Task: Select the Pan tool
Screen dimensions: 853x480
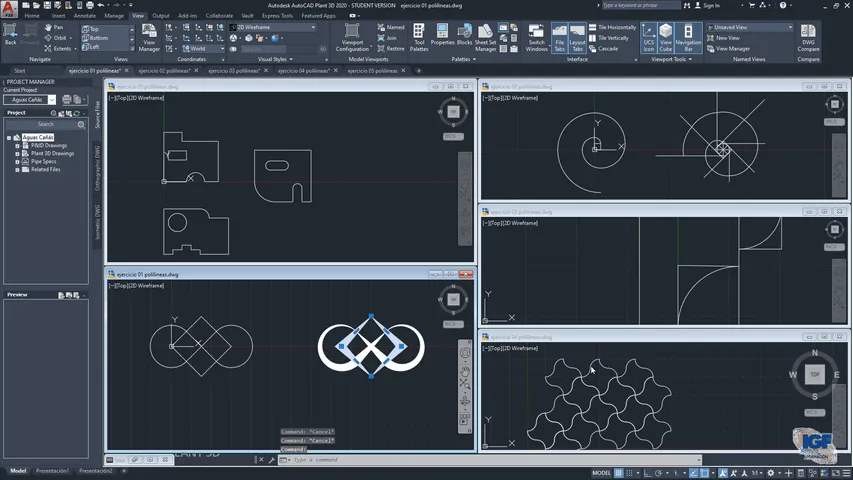Action: pos(54,27)
